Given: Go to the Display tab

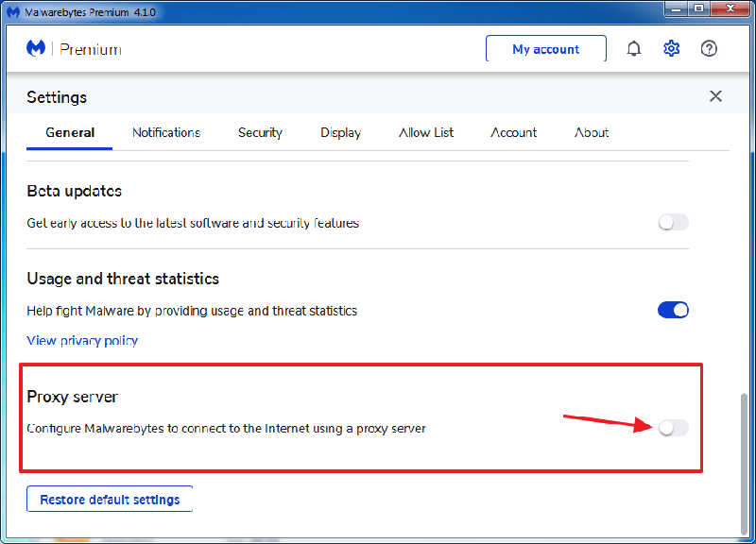Looking at the screenshot, I should (x=340, y=132).
